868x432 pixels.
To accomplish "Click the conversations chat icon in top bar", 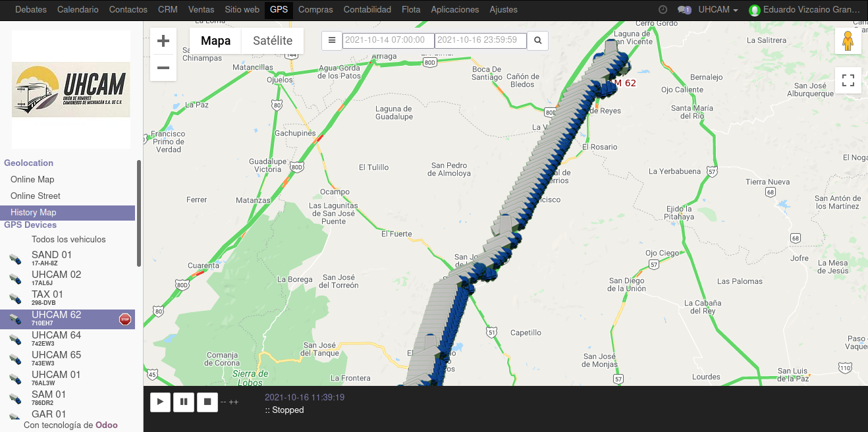I will (684, 10).
